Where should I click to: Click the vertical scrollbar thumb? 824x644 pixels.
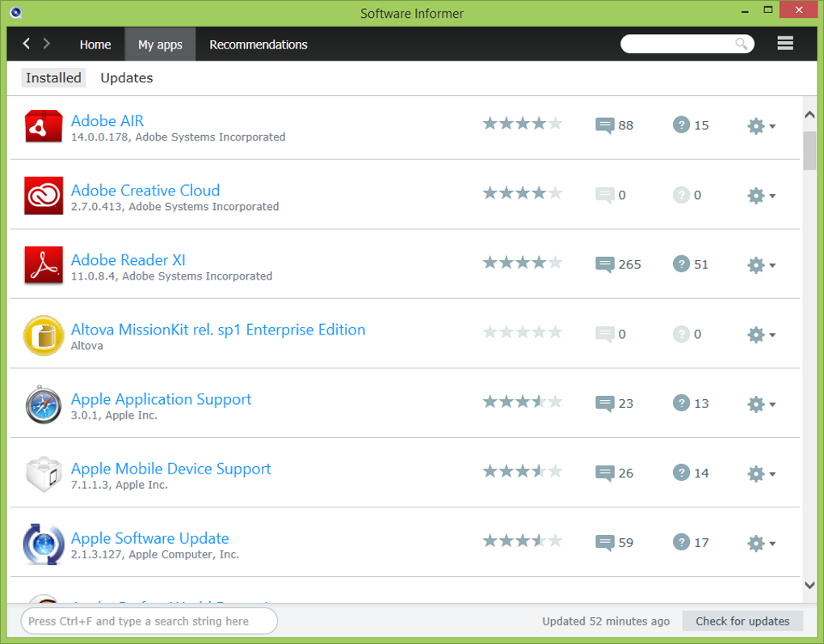(x=809, y=150)
